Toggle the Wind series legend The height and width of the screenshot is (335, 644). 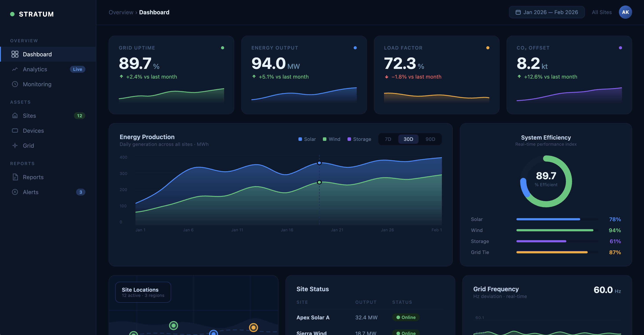(331, 139)
